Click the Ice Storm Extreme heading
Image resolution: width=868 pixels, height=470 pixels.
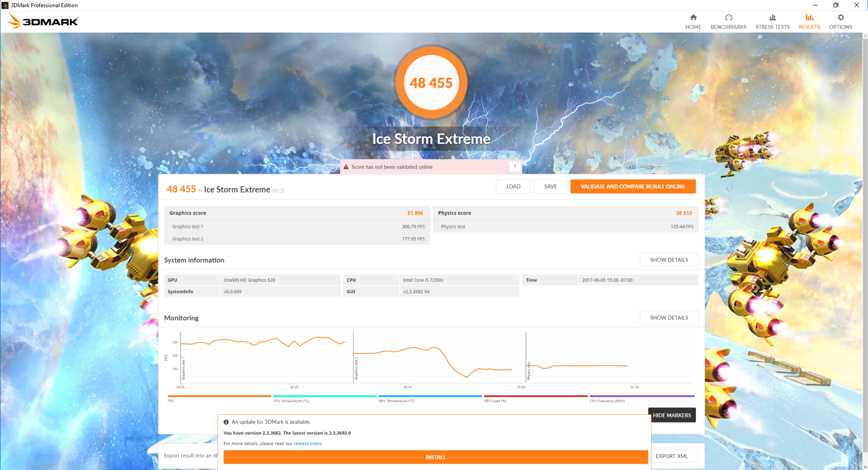click(431, 139)
